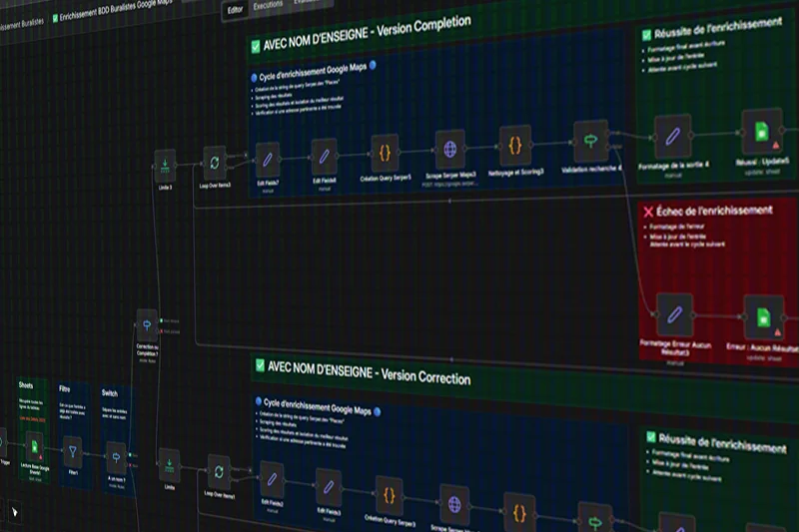This screenshot has height=532, width=799.
Task: Select the Edit Fields7 node
Action: point(267,159)
